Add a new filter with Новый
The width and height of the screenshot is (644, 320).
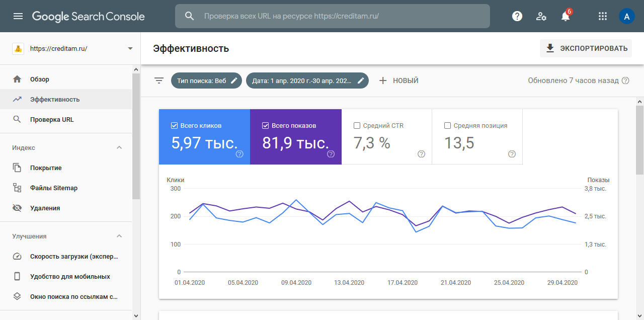[x=398, y=81]
